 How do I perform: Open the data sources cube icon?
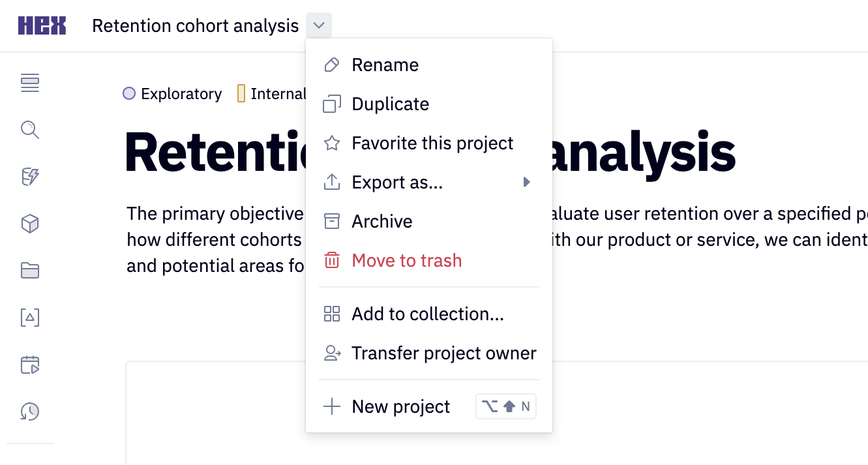29,224
